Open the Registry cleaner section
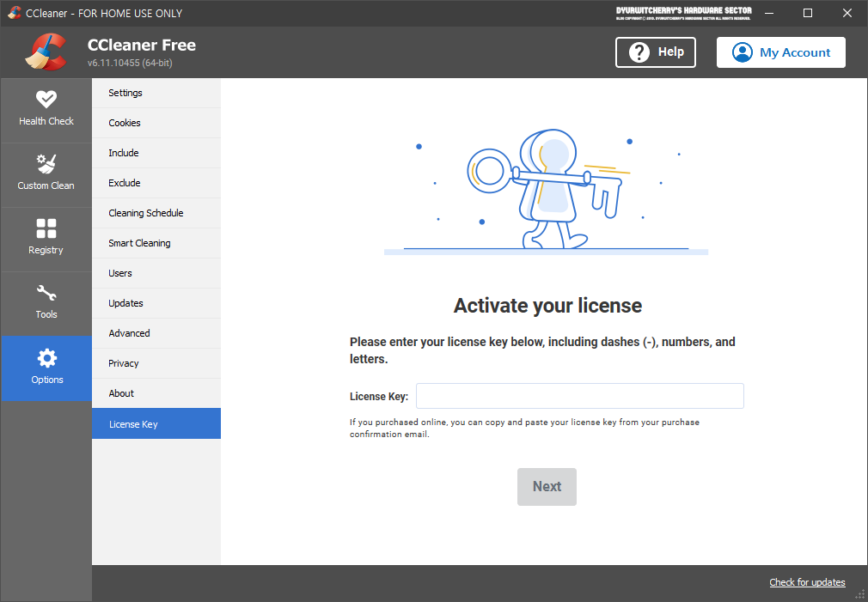Viewport: 868px width, 602px height. [x=46, y=240]
